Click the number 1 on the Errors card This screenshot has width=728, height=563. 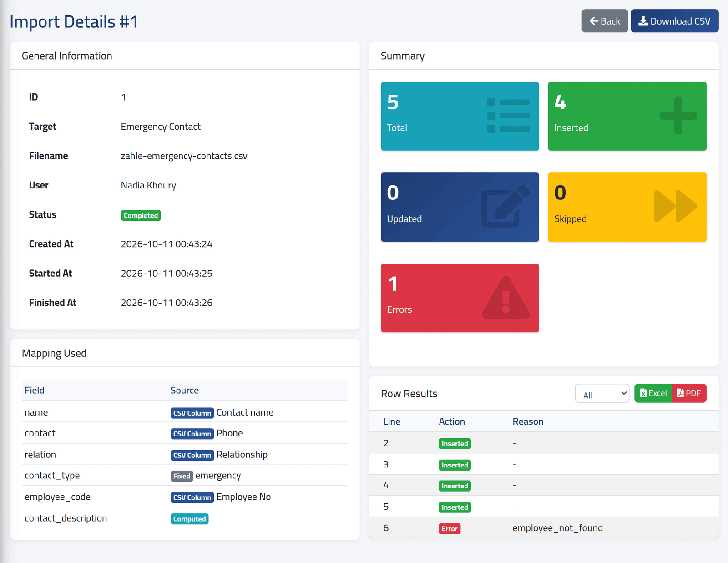point(393,284)
